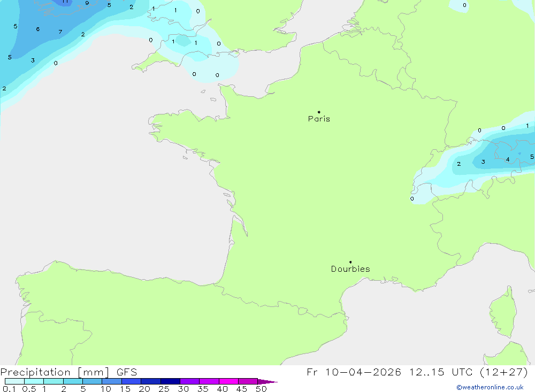Image resolution: width=535 pixels, height=392 pixels.
Task: Click the black dot marking Dourbies
Action: [350, 262]
